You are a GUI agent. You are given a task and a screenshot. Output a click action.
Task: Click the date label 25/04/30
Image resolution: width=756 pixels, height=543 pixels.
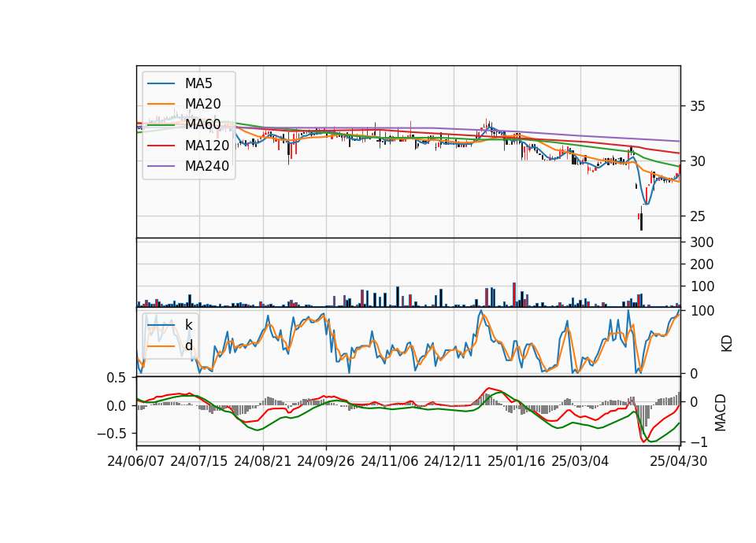[x=679, y=461]
